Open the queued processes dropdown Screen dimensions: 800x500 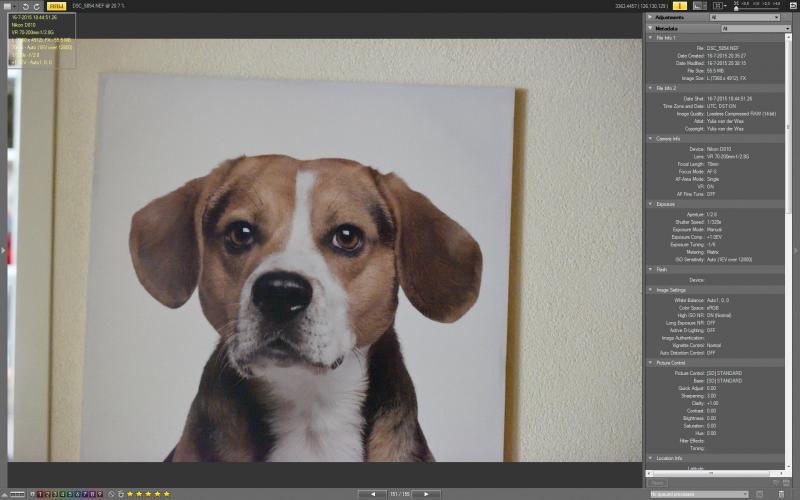point(699,494)
